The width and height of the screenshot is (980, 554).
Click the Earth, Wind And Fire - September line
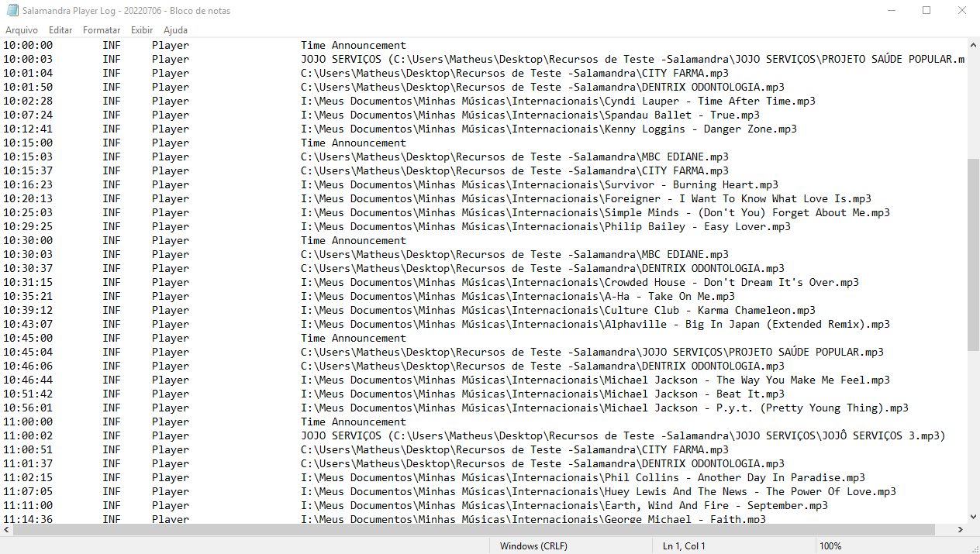(416, 506)
